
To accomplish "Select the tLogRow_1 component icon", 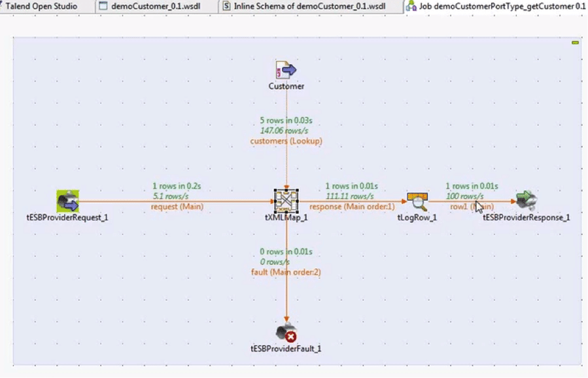I will [417, 198].
